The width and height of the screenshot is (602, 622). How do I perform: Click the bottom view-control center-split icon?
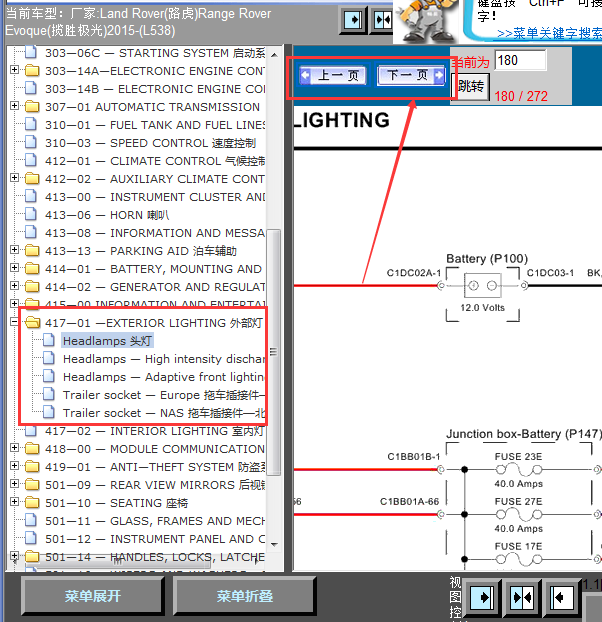(522, 597)
